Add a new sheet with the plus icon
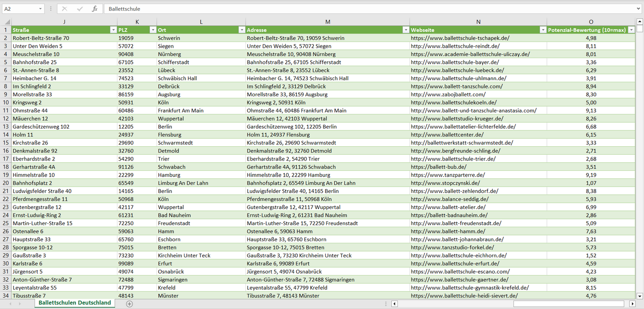The height and width of the screenshot is (309, 644). (129, 304)
